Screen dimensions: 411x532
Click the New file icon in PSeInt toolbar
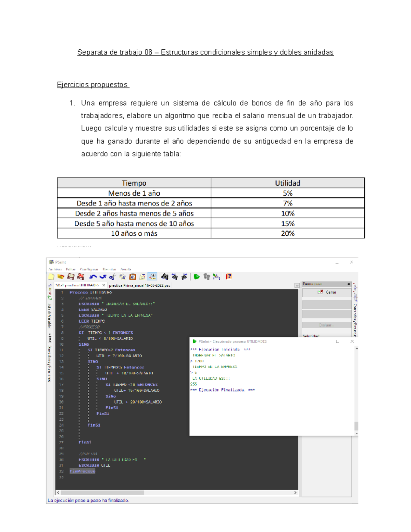pos(51,277)
